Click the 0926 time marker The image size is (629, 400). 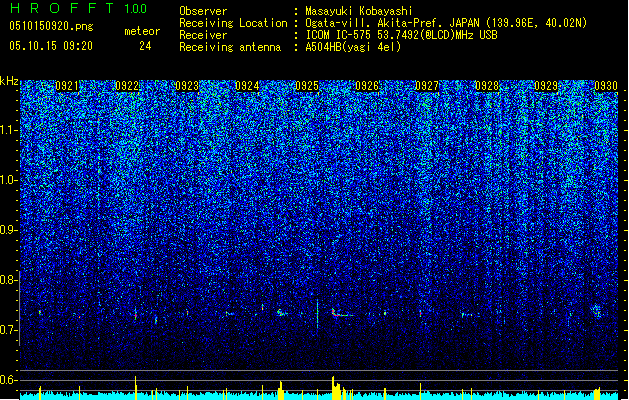367,86
